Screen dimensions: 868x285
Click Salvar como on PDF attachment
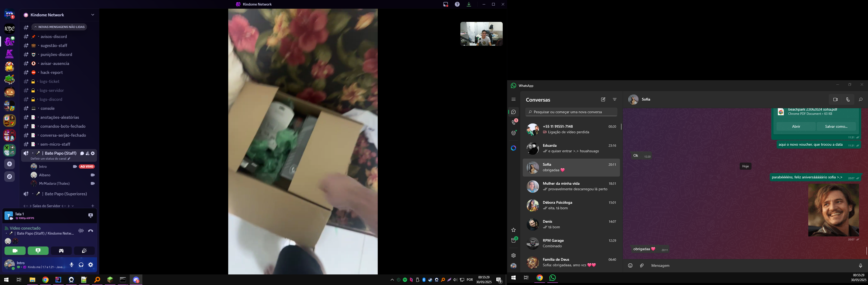click(x=836, y=126)
